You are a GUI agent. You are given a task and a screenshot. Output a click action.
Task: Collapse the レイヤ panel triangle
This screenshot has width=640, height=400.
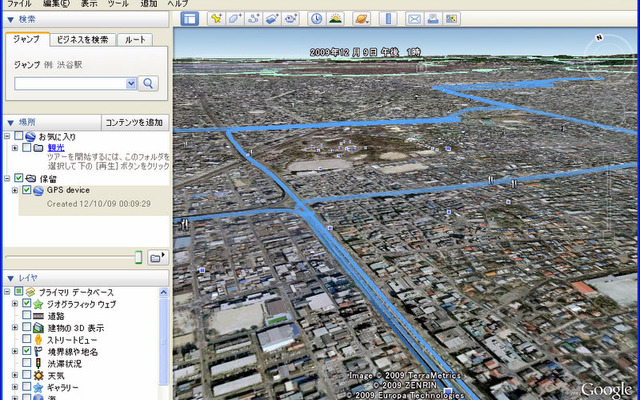[11, 278]
